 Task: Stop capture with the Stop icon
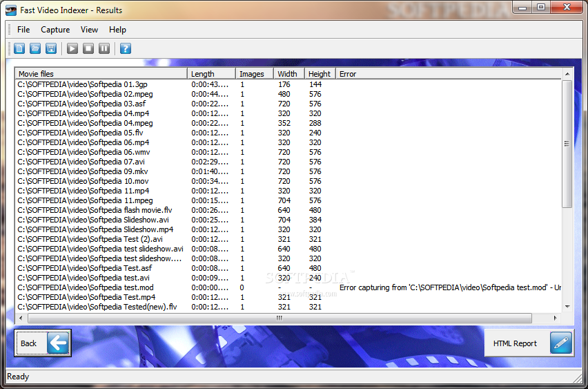click(88, 48)
